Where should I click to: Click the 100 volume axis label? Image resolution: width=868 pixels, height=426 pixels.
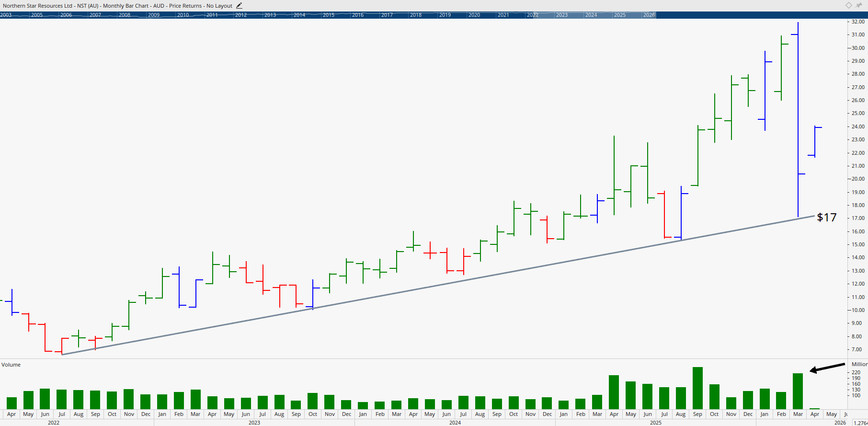point(856,395)
